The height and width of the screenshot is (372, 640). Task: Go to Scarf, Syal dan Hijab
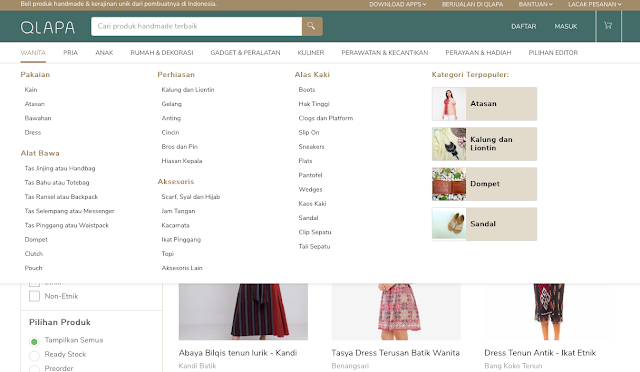[191, 197]
